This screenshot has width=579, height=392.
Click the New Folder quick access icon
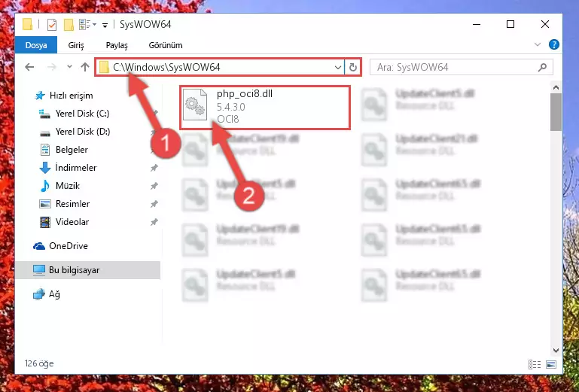(x=69, y=25)
